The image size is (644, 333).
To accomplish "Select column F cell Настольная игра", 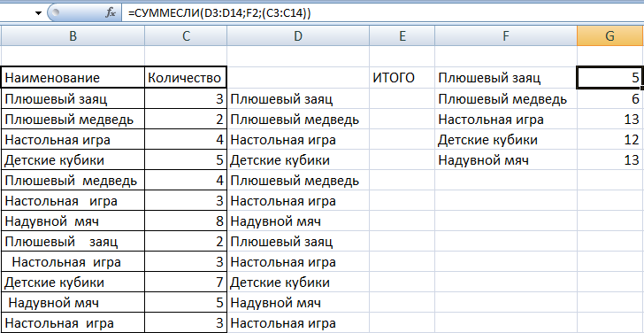I will pos(506,120).
